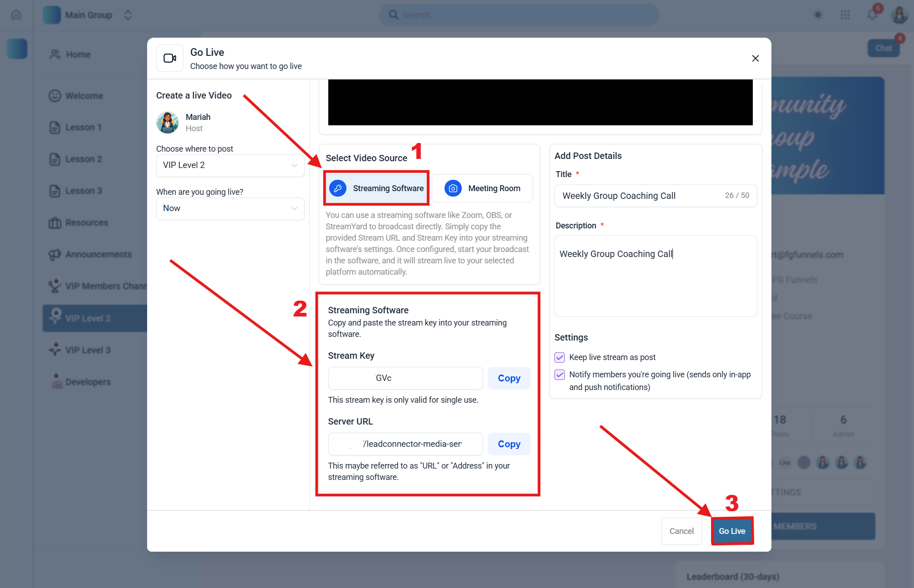The height and width of the screenshot is (588, 914).
Task: Copy the Server URL
Action: pos(509,444)
